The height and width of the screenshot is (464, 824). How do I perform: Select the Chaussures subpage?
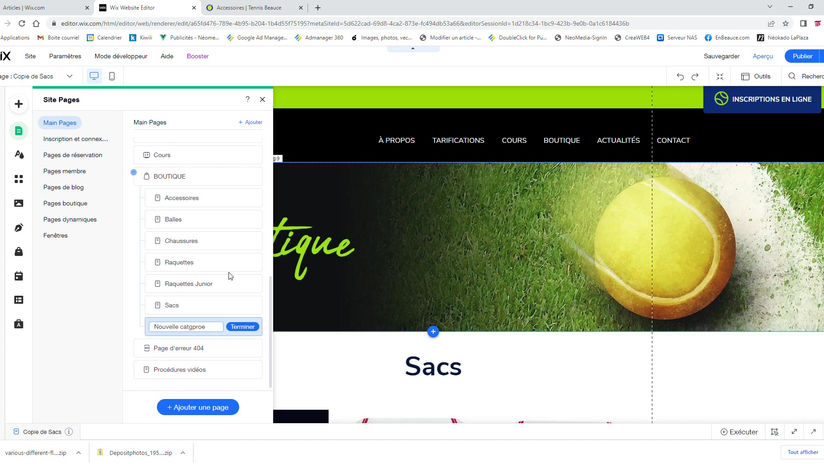point(203,241)
